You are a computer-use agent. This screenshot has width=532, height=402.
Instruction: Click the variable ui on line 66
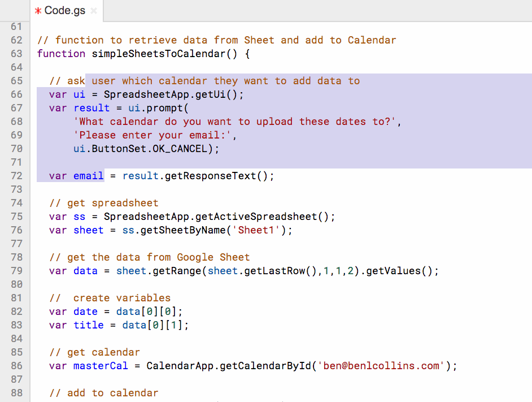pos(79,94)
